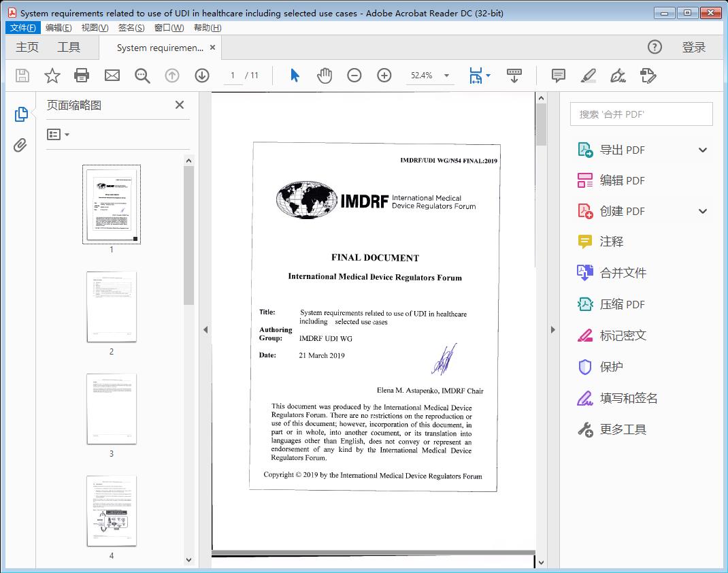Enable scrolling page display mode

(514, 76)
